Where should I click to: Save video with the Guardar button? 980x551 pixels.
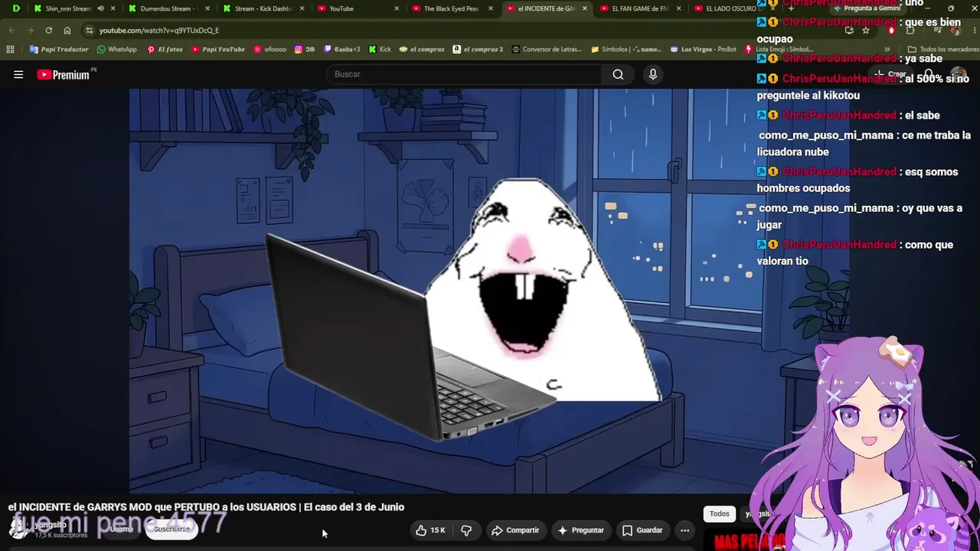pyautogui.click(x=642, y=530)
